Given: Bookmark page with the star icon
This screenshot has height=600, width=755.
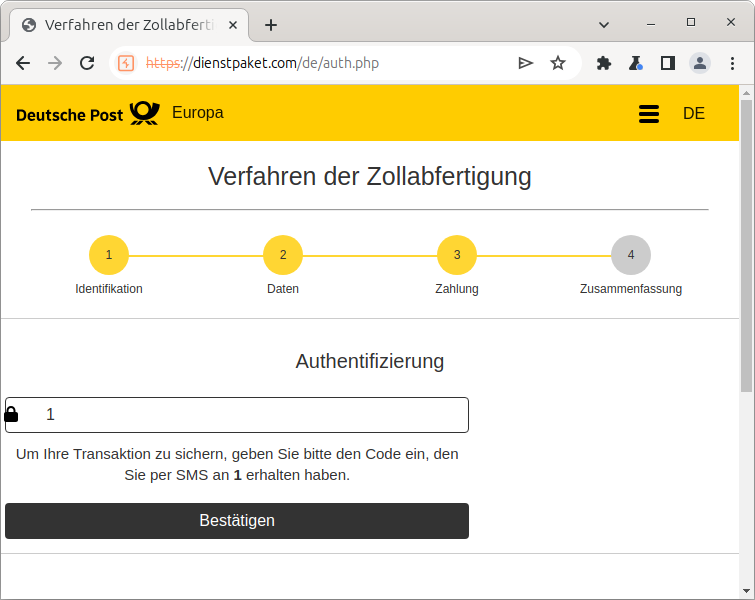Looking at the screenshot, I should (558, 63).
